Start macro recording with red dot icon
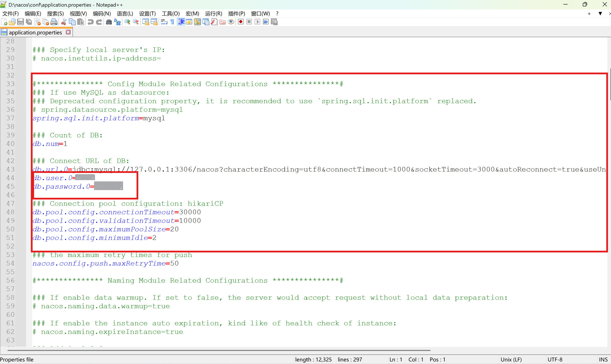The width and height of the screenshot is (611, 364). pos(241,22)
